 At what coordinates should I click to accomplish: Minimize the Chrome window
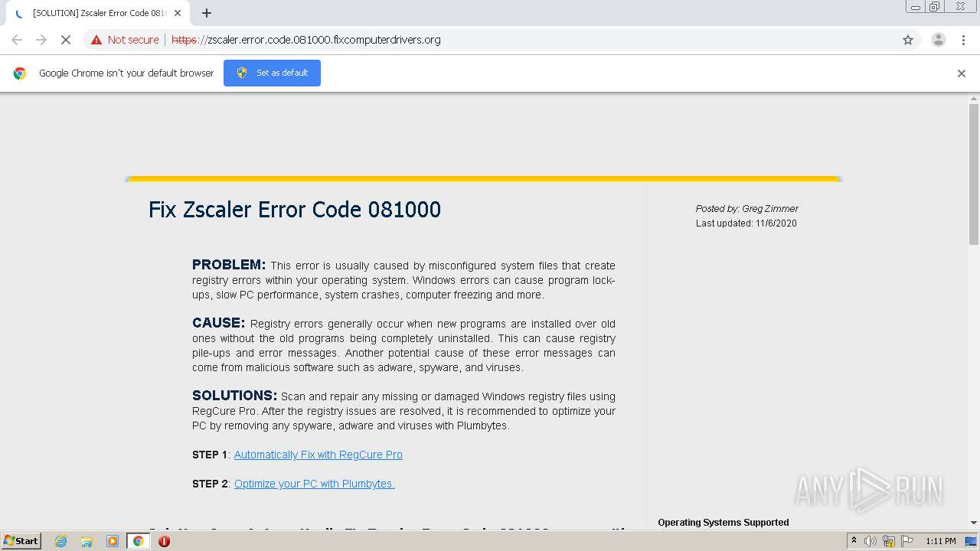(x=915, y=6)
